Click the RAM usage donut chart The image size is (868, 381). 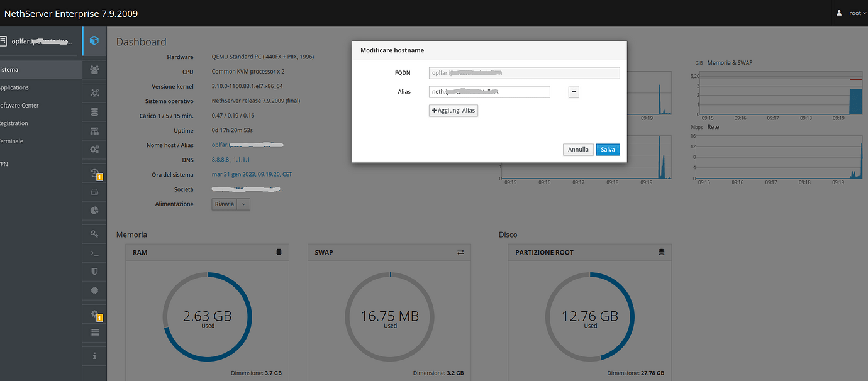point(208,317)
